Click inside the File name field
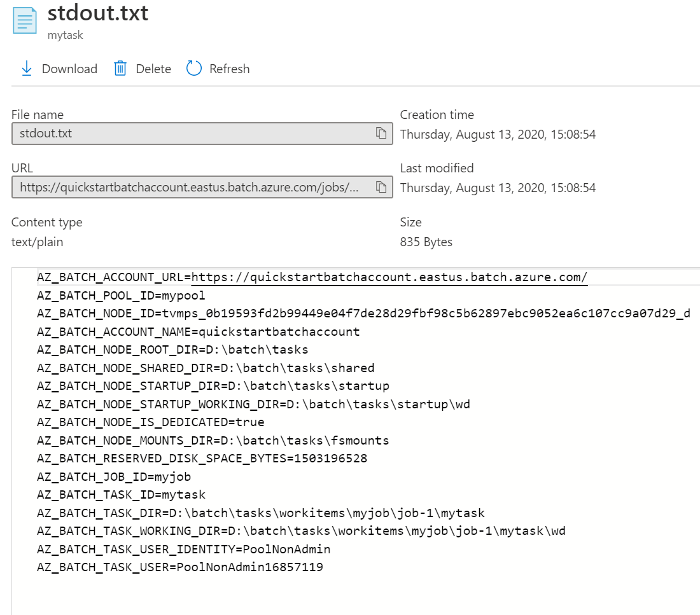Screen dimensions: 700x615 pos(191,134)
